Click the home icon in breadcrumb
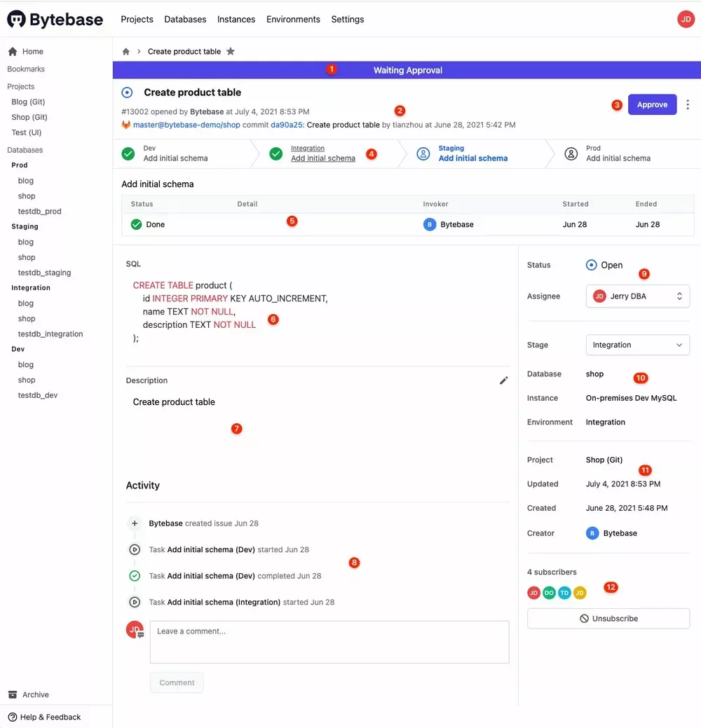 coord(126,52)
